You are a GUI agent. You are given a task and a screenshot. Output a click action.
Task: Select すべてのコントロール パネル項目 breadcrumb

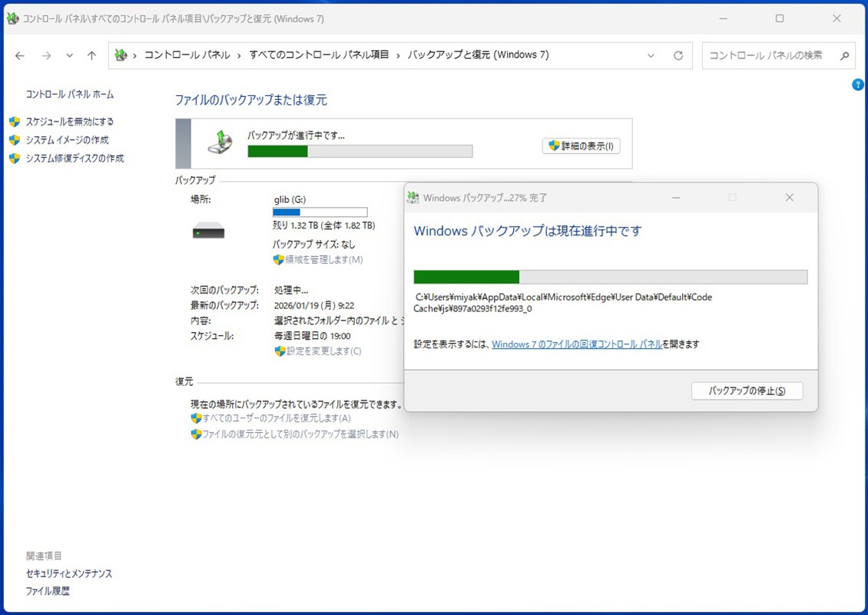tap(320, 55)
